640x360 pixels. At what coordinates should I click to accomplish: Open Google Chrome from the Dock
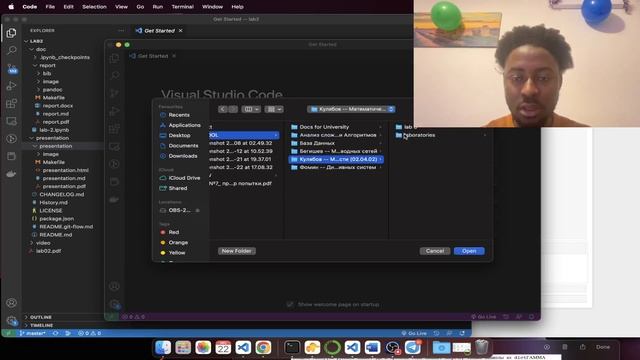pyautogui.click(x=263, y=347)
